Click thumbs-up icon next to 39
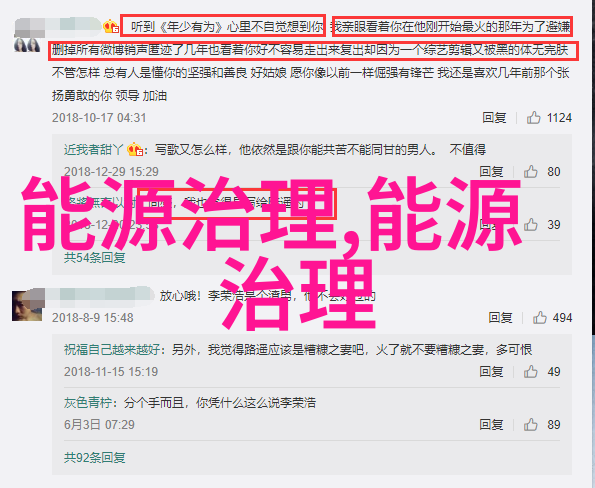The image size is (595, 488). 531,225
